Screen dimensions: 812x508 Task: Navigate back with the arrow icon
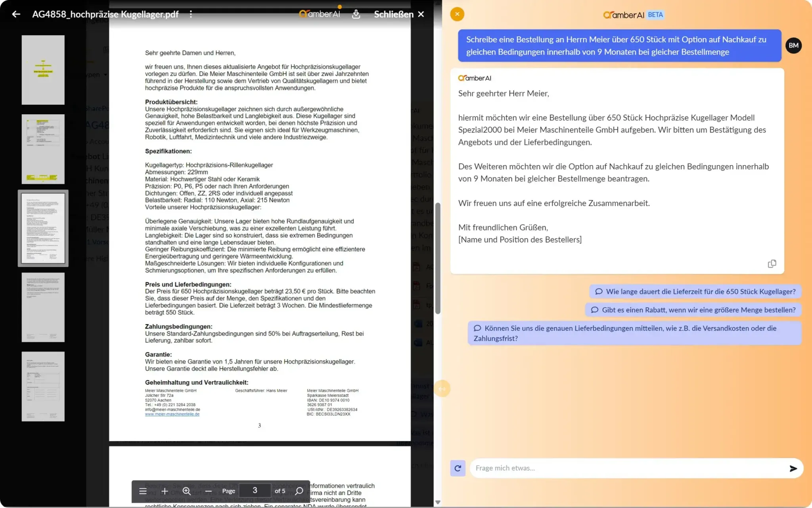16,14
